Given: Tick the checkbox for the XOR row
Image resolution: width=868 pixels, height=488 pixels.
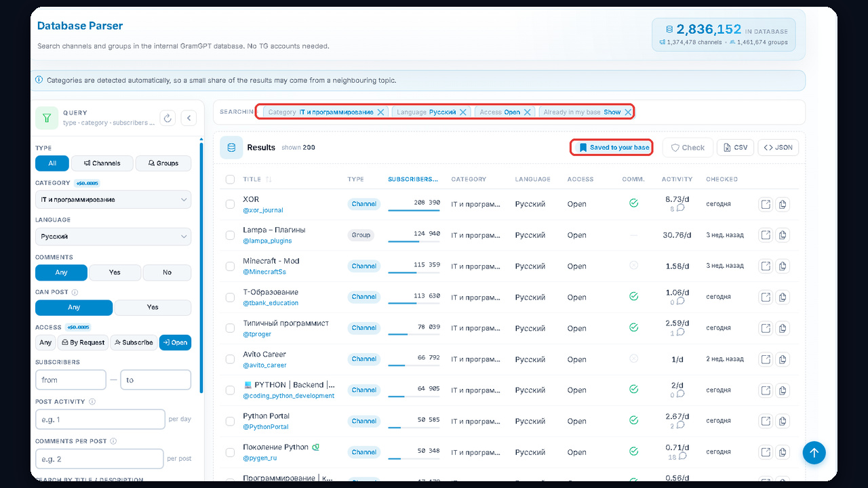Looking at the screenshot, I should [x=230, y=204].
